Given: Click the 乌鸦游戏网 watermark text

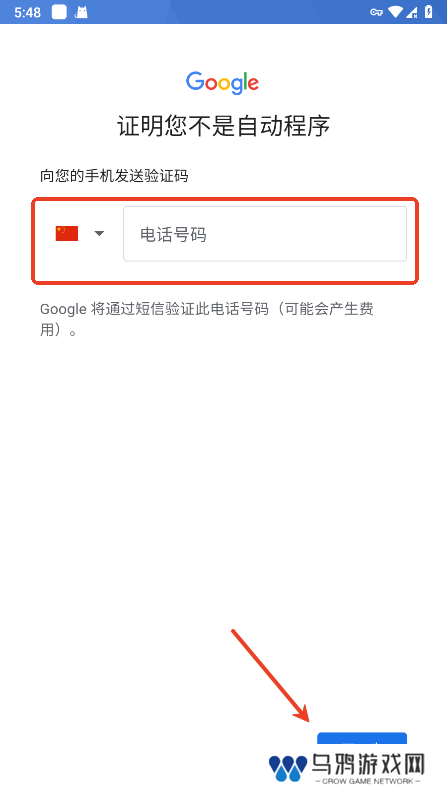Looking at the screenshot, I should tap(368, 763).
